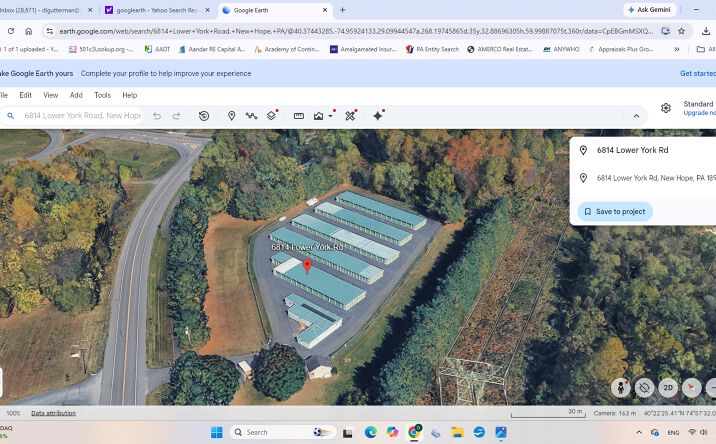
Task: Open the 501c3Lookup.org bookmark
Action: 101,49
